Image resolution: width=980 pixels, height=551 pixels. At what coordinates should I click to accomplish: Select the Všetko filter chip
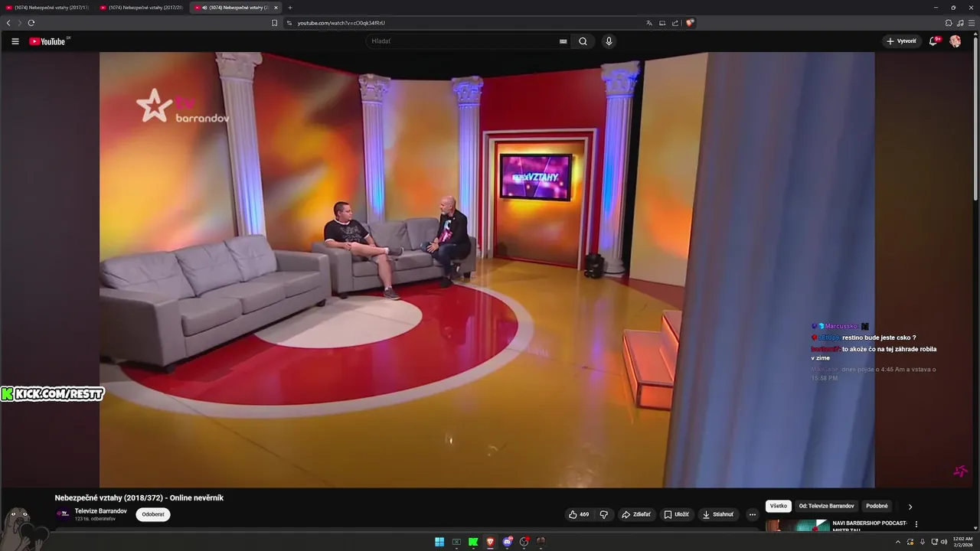click(779, 506)
